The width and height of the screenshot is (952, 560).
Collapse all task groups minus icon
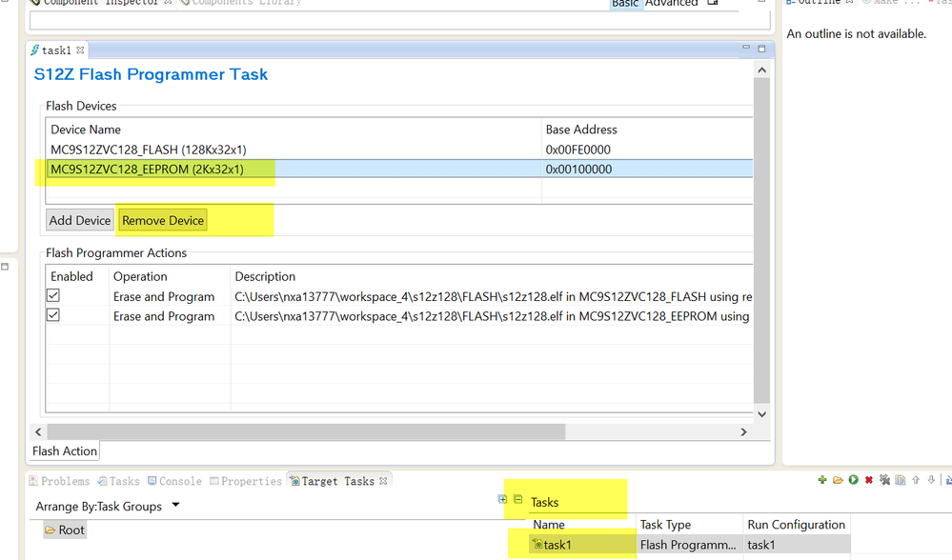[x=517, y=499]
